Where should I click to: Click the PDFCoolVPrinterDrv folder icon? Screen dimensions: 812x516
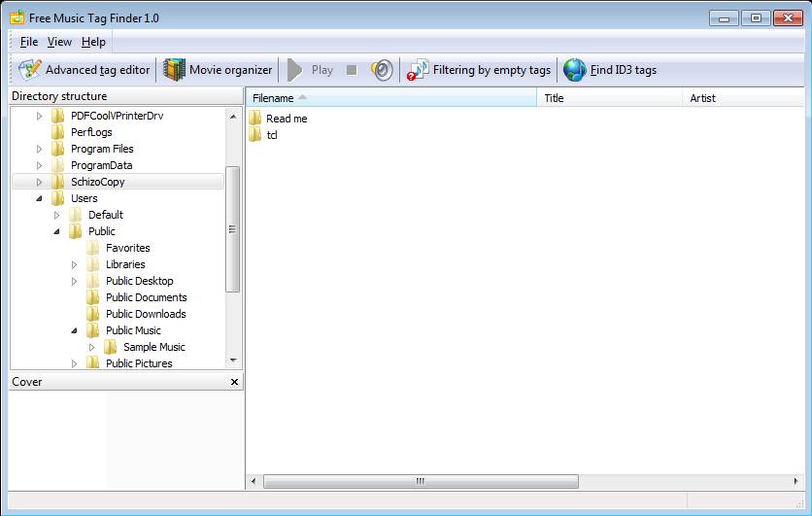58,116
